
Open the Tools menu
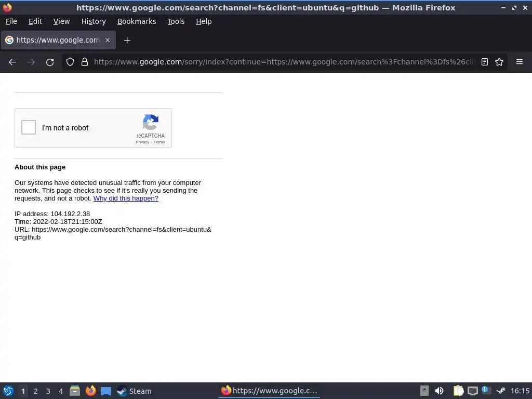pyautogui.click(x=176, y=21)
